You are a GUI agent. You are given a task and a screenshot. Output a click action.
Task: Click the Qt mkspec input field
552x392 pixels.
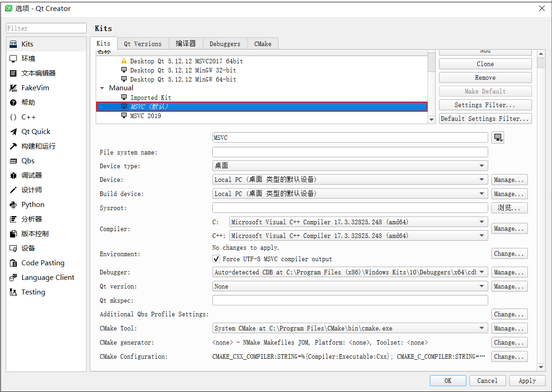click(x=350, y=300)
